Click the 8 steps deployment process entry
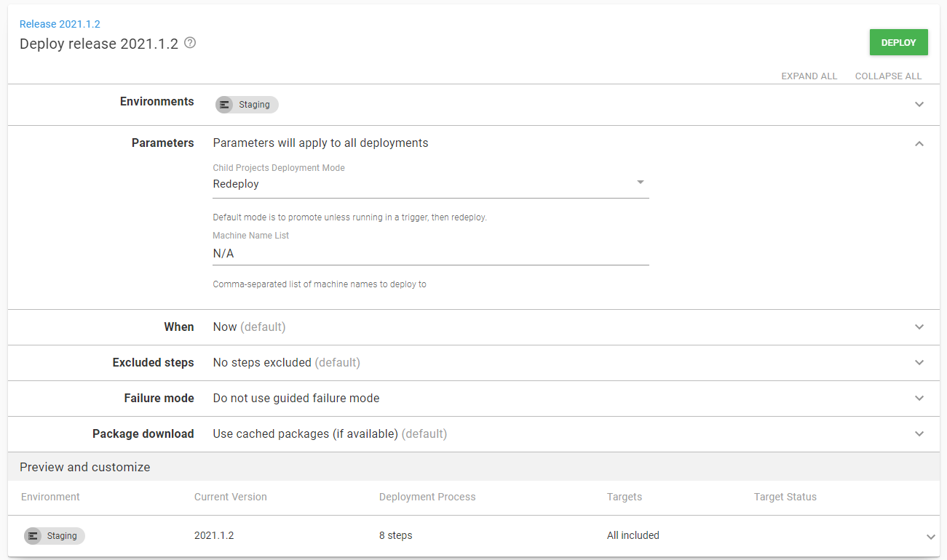Image resolution: width=947 pixels, height=560 pixels. click(x=396, y=535)
